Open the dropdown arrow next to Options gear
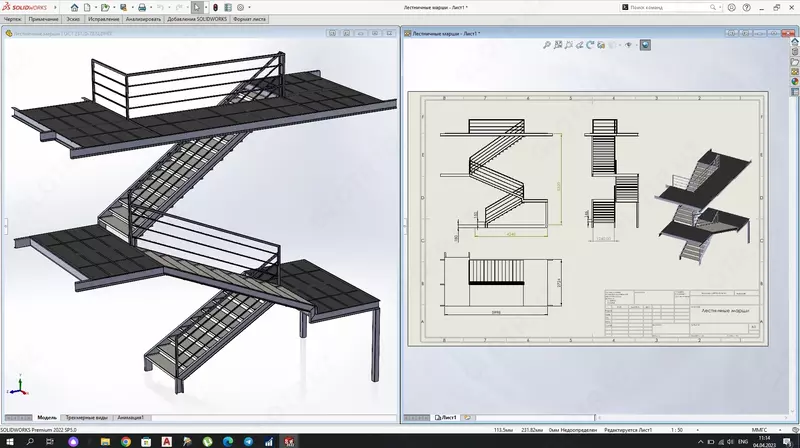Viewport: 800px width, 448px height. tap(249, 7)
